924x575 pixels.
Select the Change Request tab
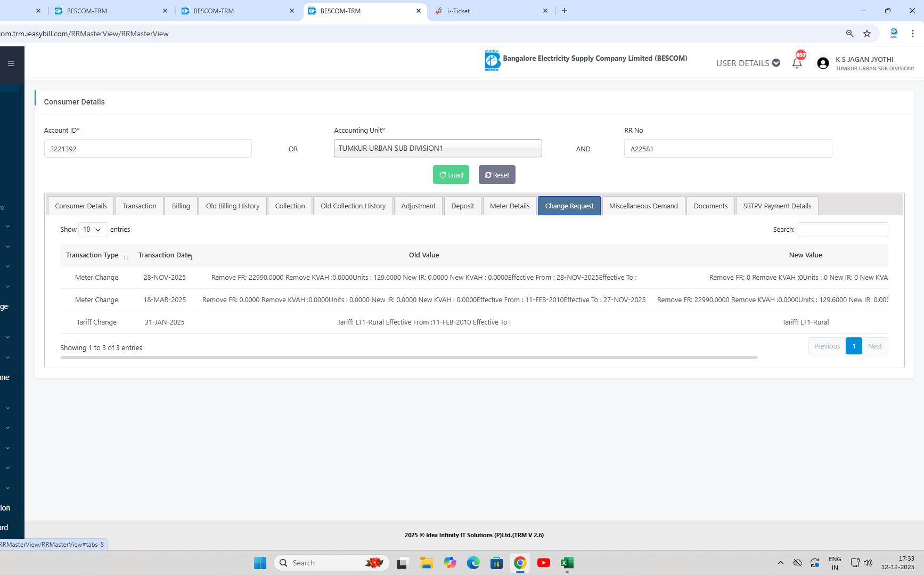[569, 206]
